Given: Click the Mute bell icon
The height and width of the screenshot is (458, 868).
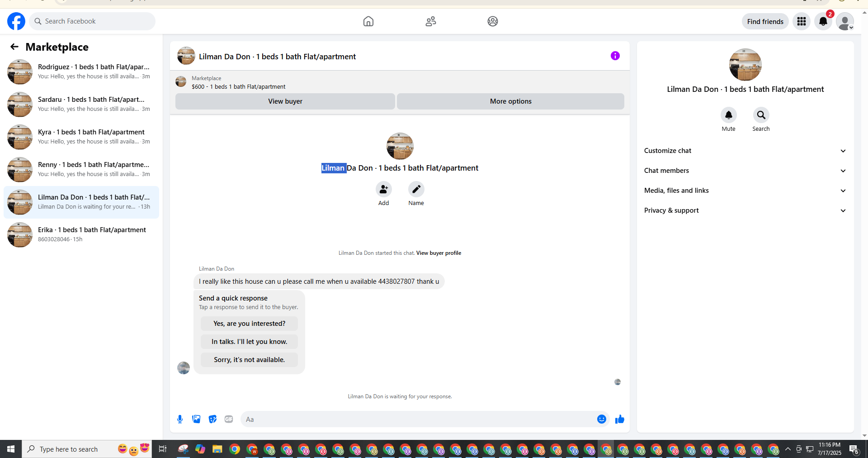Looking at the screenshot, I should [729, 115].
